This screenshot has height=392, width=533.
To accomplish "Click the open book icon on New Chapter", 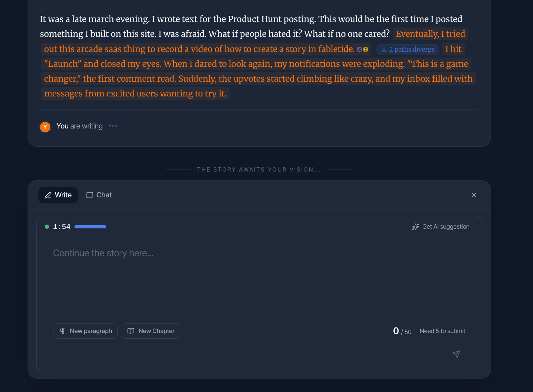I will pos(131,331).
